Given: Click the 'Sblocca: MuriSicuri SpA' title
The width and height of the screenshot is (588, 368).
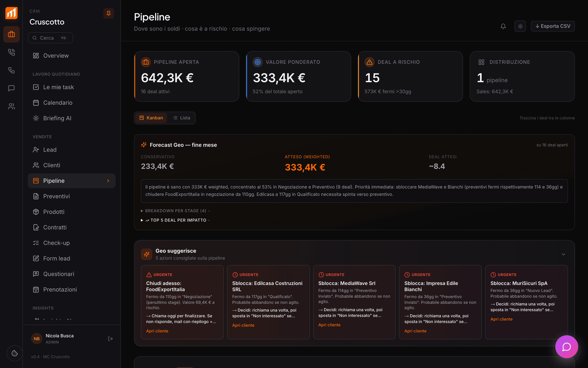Looking at the screenshot, I should (x=519, y=283).
